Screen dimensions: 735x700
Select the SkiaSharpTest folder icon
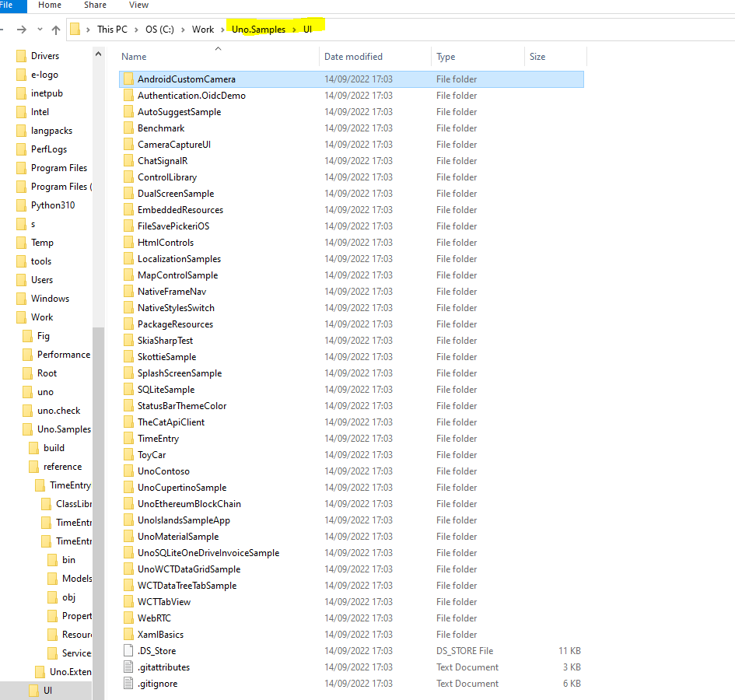point(128,341)
